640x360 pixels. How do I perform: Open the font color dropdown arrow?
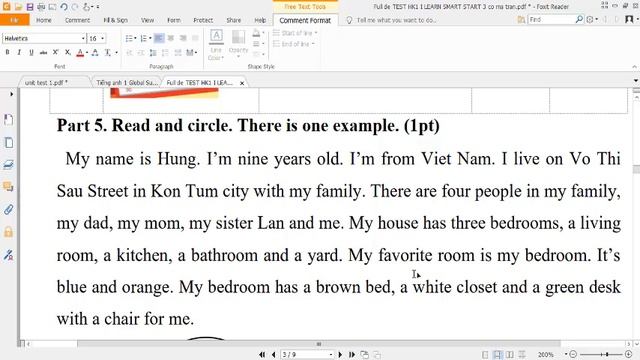click(87, 52)
